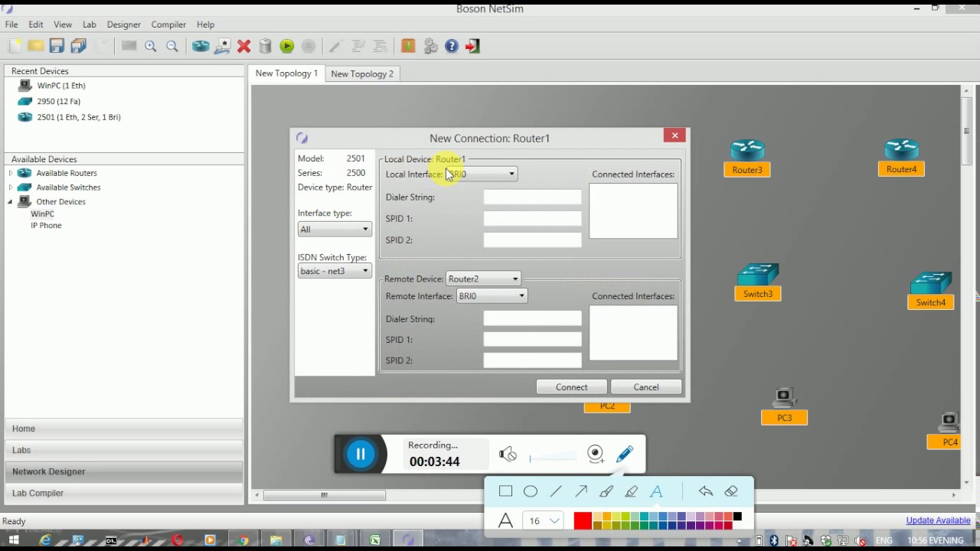Click the orange download box icon
Image resolution: width=980 pixels, height=551 pixels.
(x=408, y=46)
